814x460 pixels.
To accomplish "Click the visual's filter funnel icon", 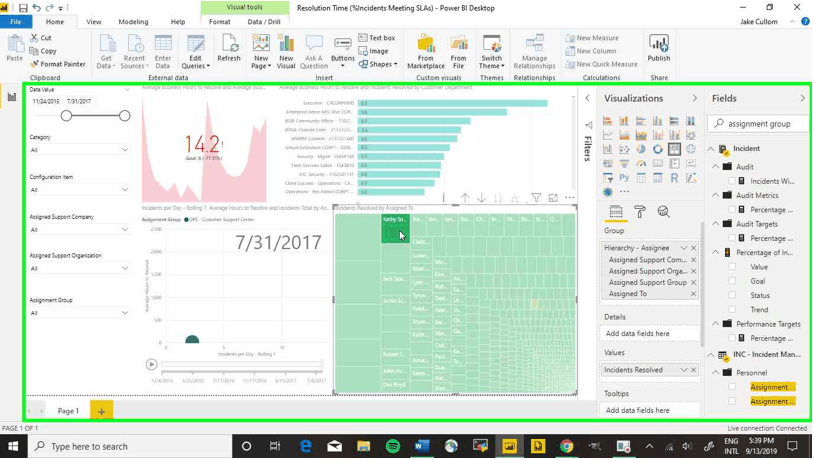I will (536, 197).
